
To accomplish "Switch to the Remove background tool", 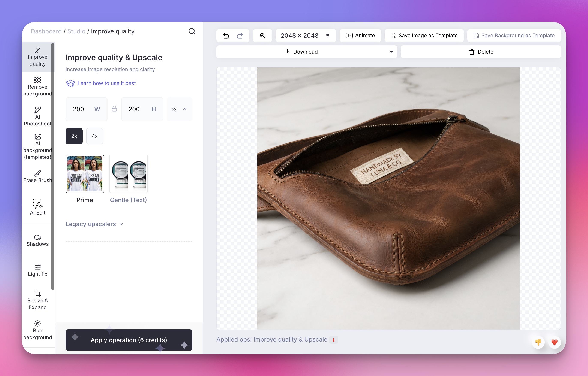I will point(38,87).
